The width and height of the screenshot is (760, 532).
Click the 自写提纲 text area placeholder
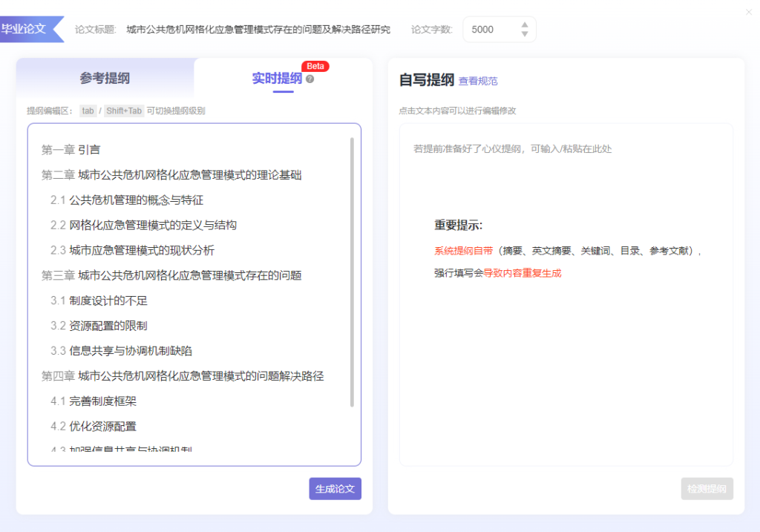click(512, 148)
